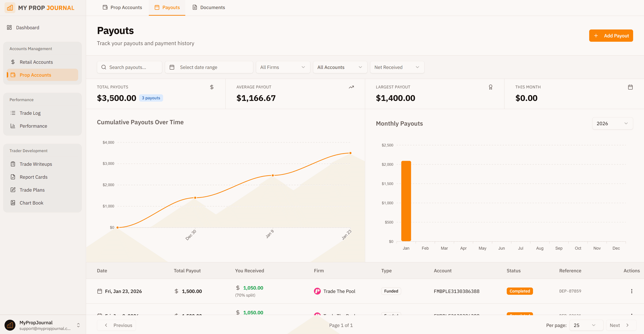Expand the MyPropJournal account switcher
This screenshot has width=644, height=334.
[x=78, y=325]
